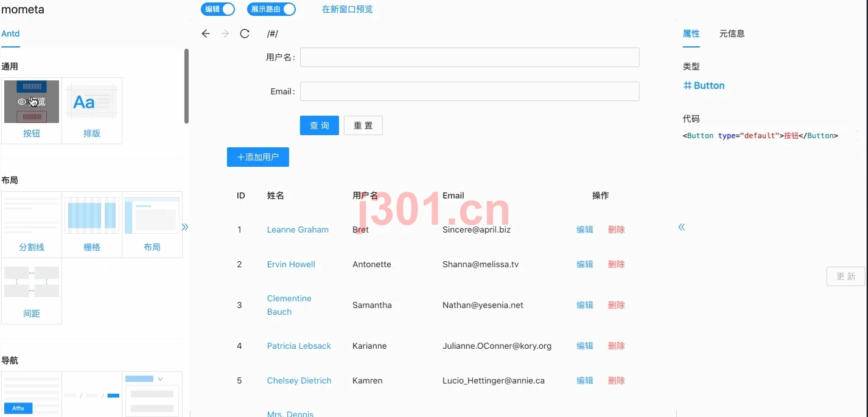The image size is (868, 417).
Task: Pick the 分割线 divider component
Action: click(x=32, y=225)
